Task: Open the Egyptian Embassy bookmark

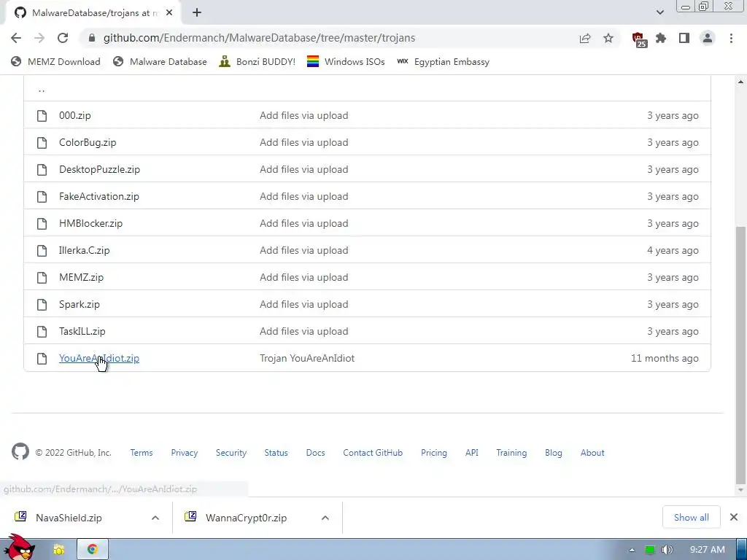Action: pos(443,62)
